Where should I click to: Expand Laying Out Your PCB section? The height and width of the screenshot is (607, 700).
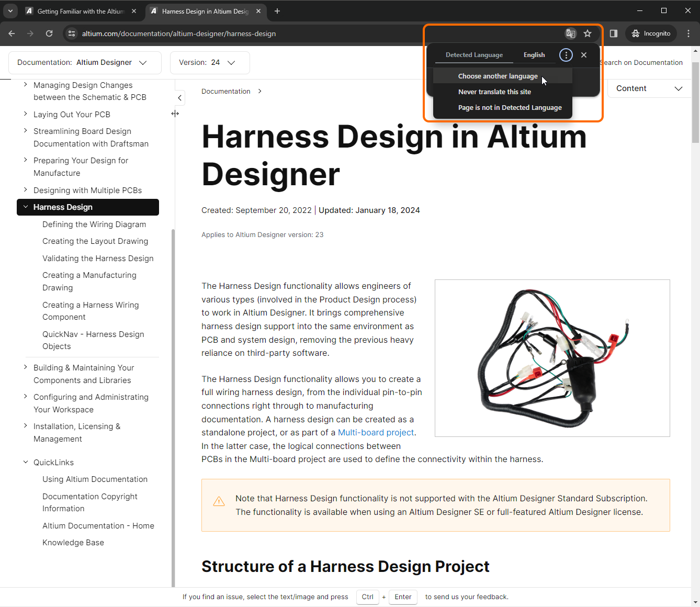25,114
